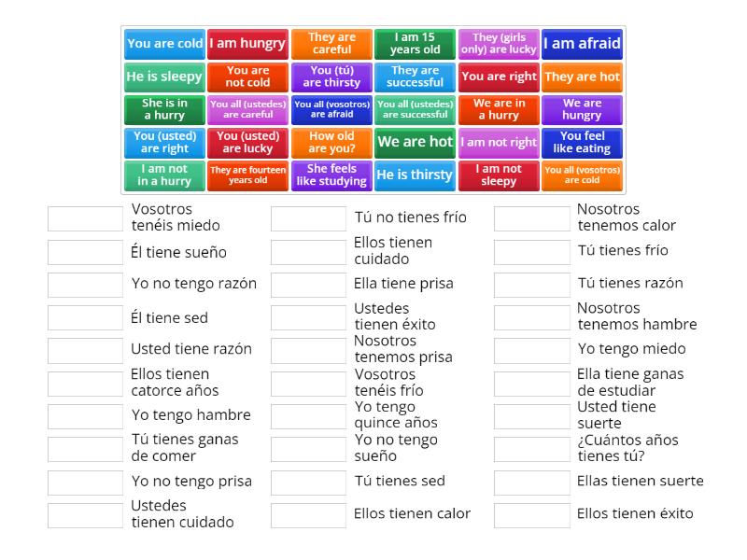Click the "They are careful" tile
This screenshot has width=747, height=560.
coord(331,43)
